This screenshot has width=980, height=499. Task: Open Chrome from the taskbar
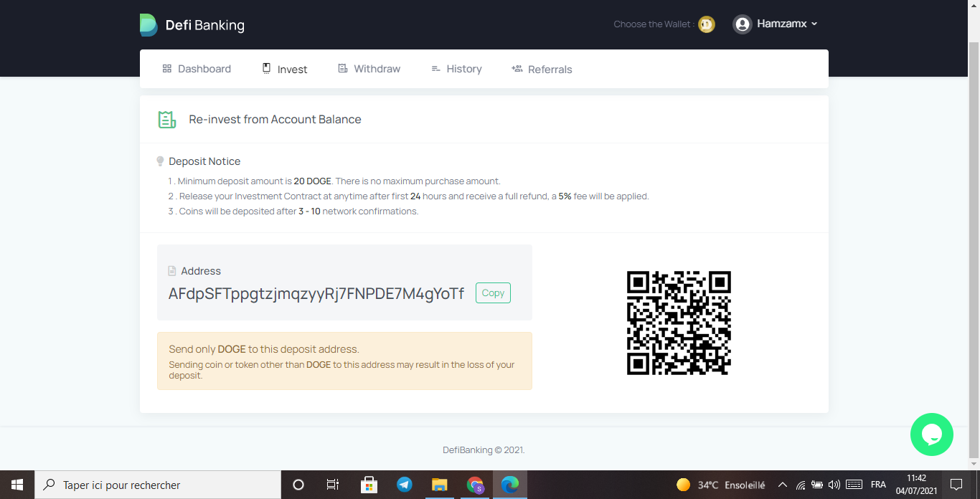pos(475,485)
